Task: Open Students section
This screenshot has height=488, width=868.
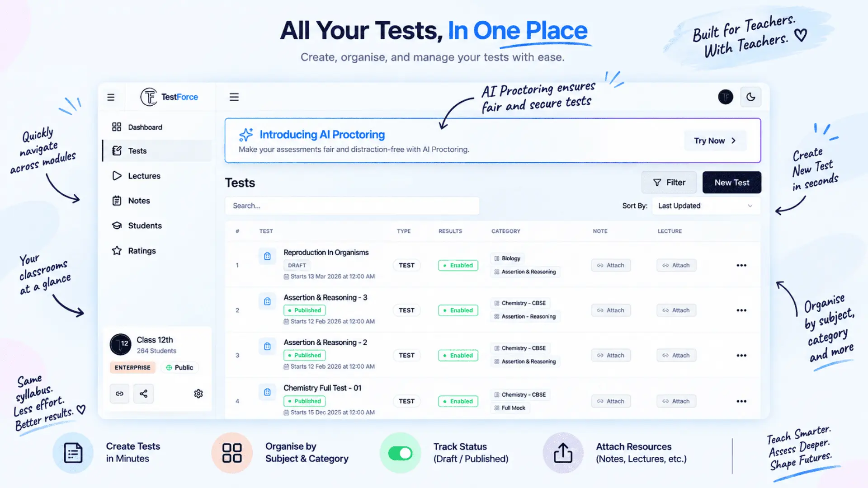Action: [156, 225]
